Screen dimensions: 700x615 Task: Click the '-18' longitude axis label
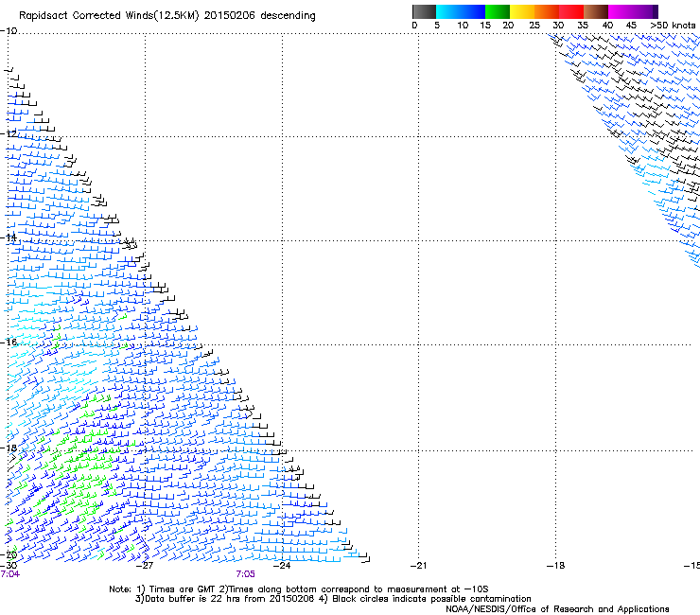click(x=555, y=566)
